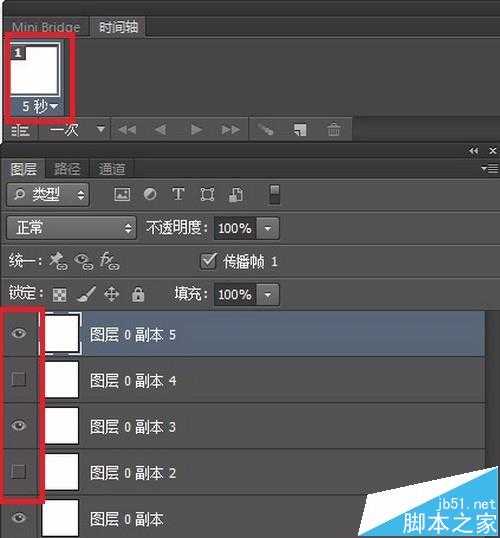Switch to the 路径 paths tab
This screenshot has width=500, height=538.
click(67, 169)
